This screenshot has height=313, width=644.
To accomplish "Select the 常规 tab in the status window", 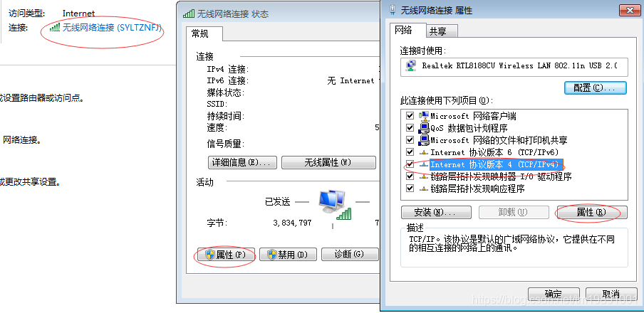I will [204, 33].
